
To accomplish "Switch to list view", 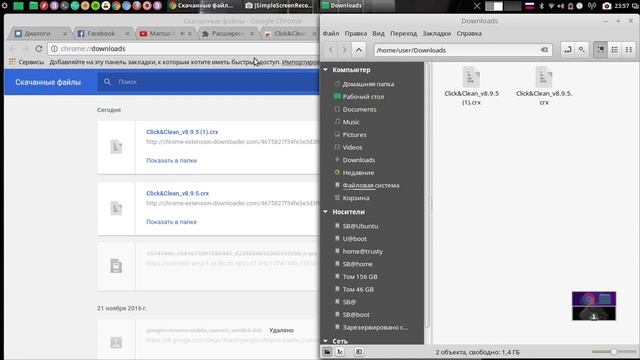I will pos(615,49).
